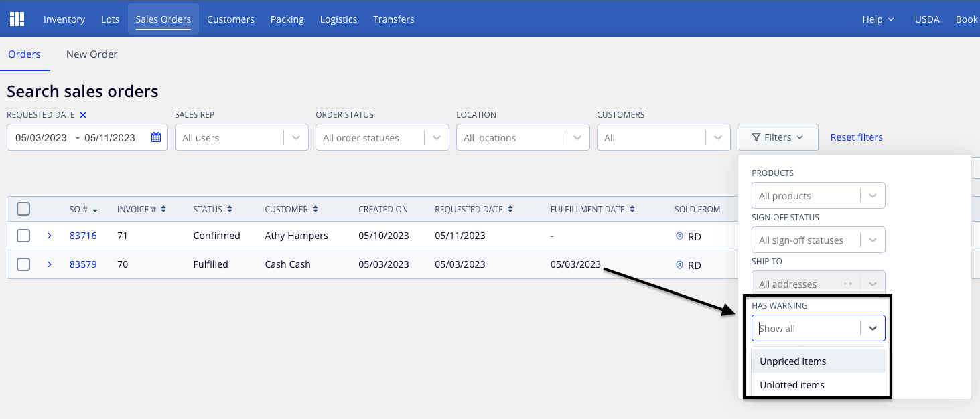
Task: Expand the row details for order 83579
Action: point(50,264)
